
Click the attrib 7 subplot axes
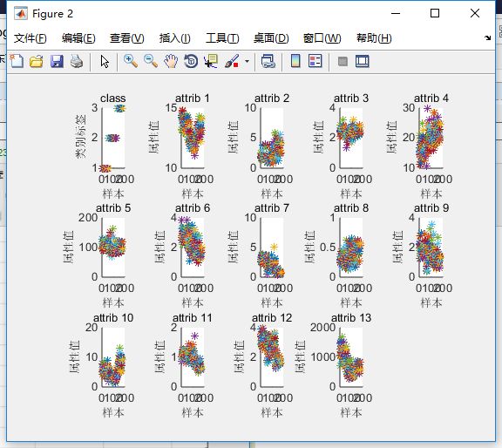coord(272,248)
